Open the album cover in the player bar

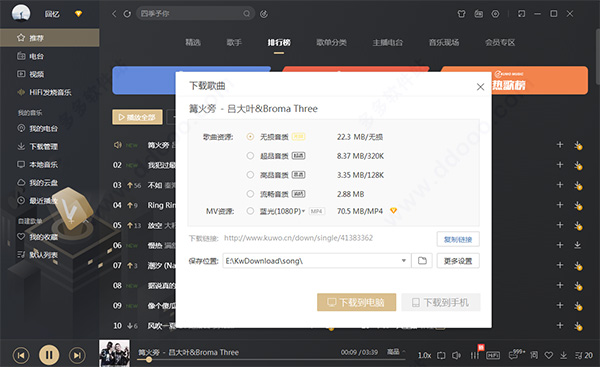pyautogui.click(x=114, y=353)
